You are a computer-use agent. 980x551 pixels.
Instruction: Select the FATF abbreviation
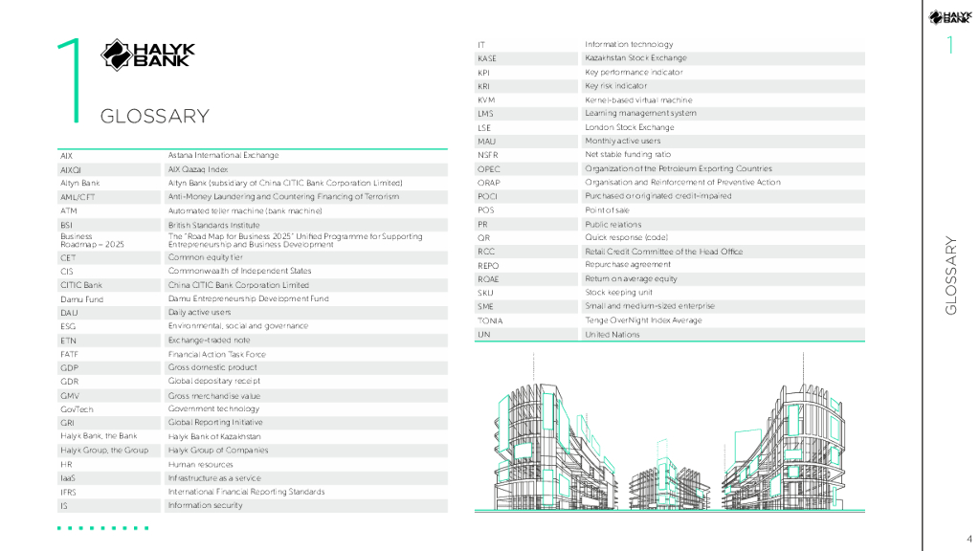pos(69,354)
